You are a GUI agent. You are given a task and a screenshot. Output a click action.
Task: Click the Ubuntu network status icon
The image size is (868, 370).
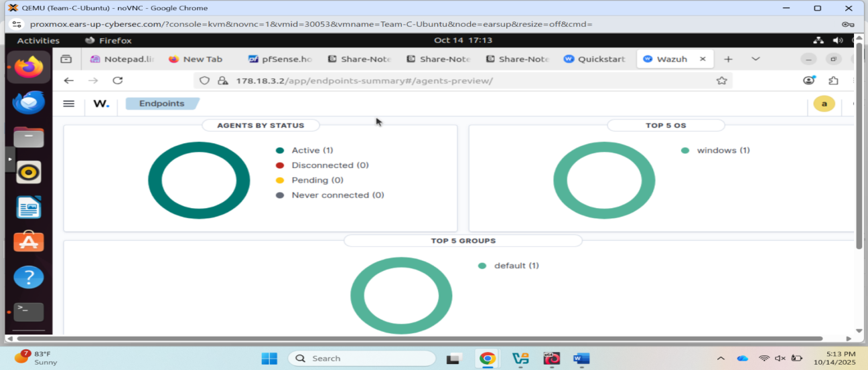tap(818, 40)
